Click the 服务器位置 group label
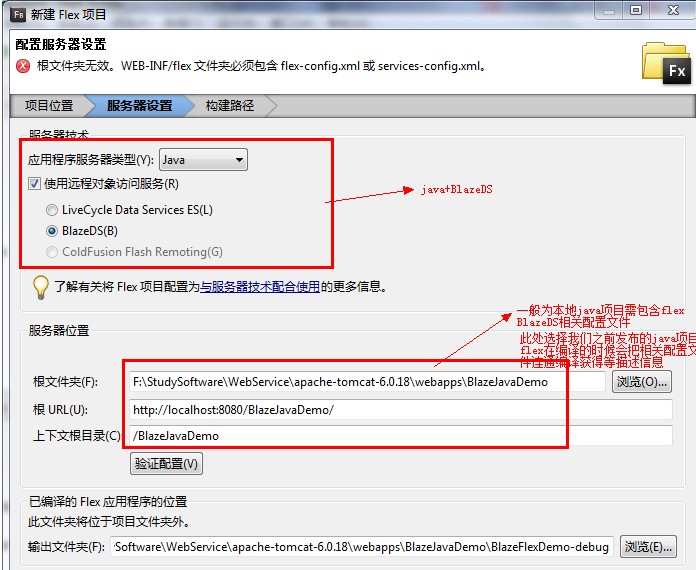The height and width of the screenshot is (570, 696). (x=59, y=331)
